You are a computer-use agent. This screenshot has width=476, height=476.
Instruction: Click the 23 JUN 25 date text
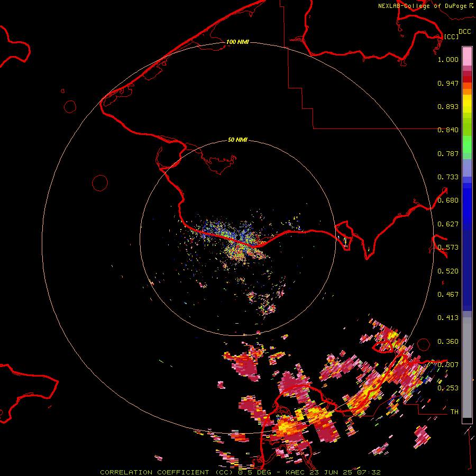coord(331,472)
